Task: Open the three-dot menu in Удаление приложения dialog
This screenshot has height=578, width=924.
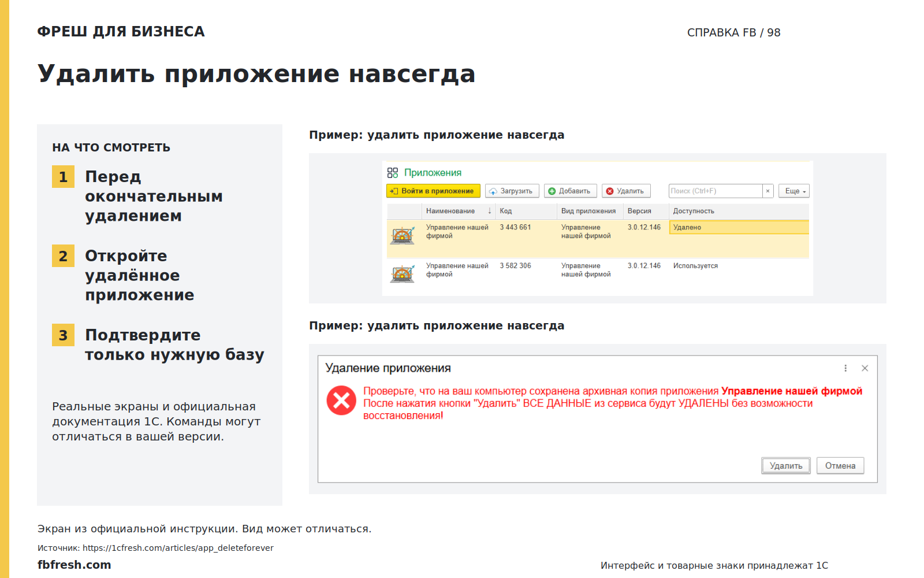Action: (x=845, y=368)
